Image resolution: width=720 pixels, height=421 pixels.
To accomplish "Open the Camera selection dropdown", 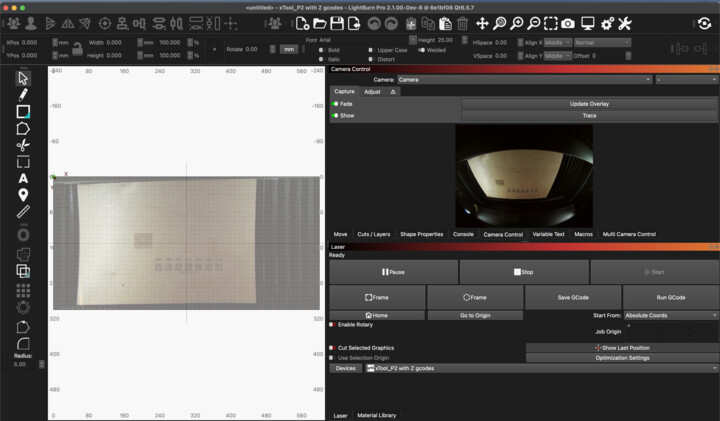I will 523,79.
